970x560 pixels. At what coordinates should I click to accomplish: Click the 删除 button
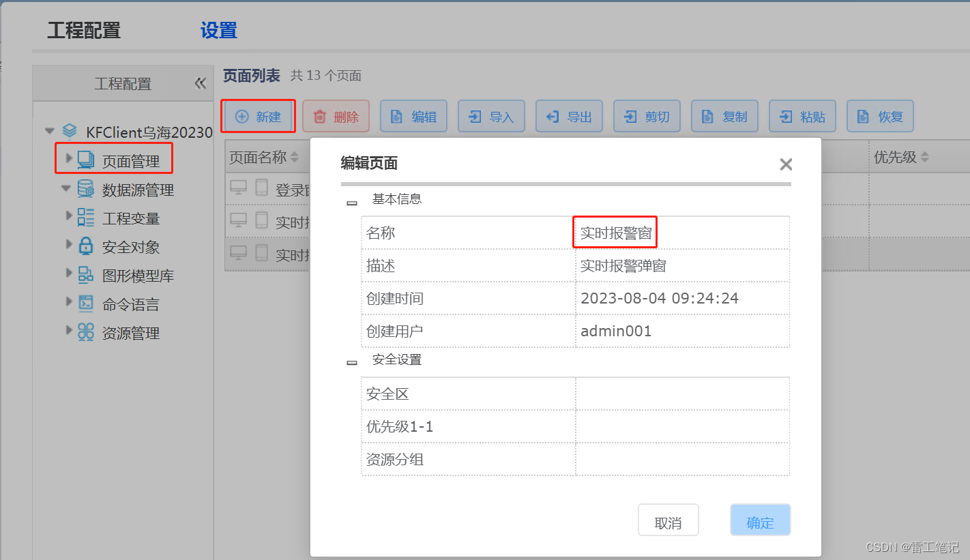point(336,117)
